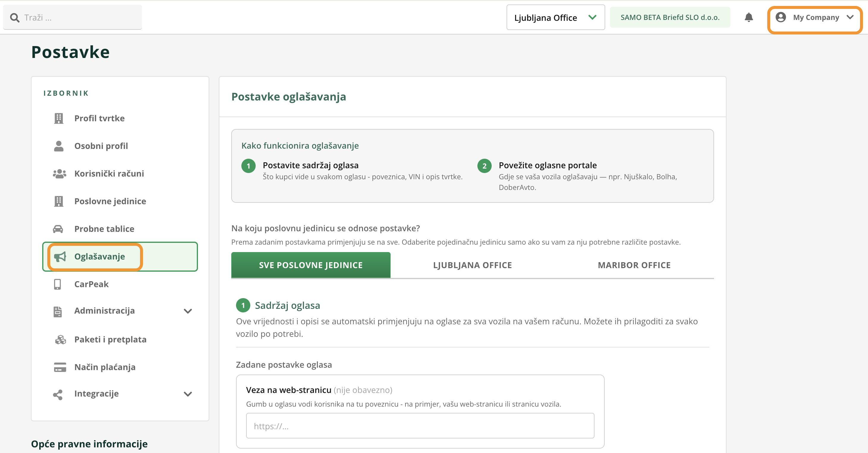Click the Administracija document icon
This screenshot has height=453, width=868.
point(58,312)
